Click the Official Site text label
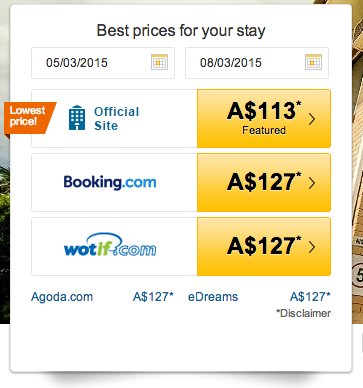This screenshot has height=388, width=363. click(117, 118)
